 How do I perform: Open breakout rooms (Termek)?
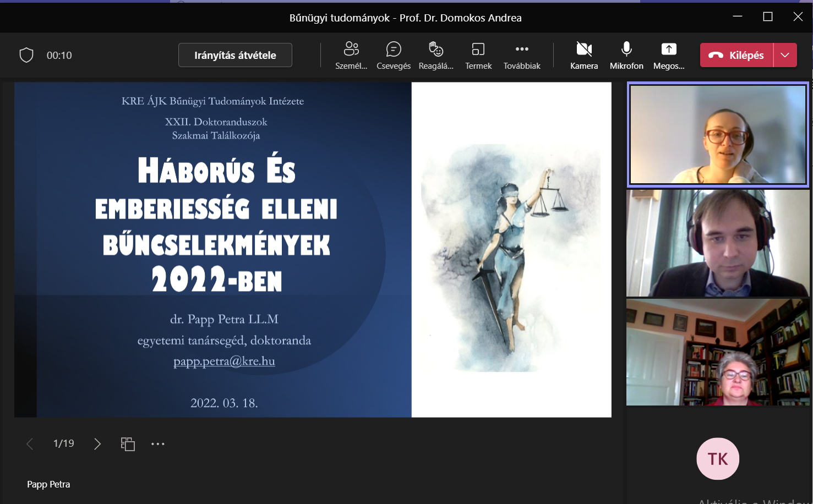coord(478,56)
